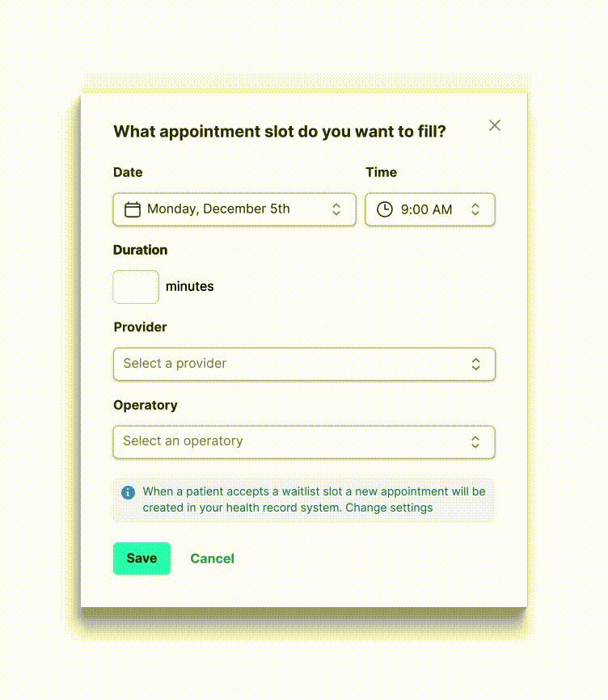The height and width of the screenshot is (700, 608).
Task: Select the "Monday, December 5th" date text
Action: [218, 209]
